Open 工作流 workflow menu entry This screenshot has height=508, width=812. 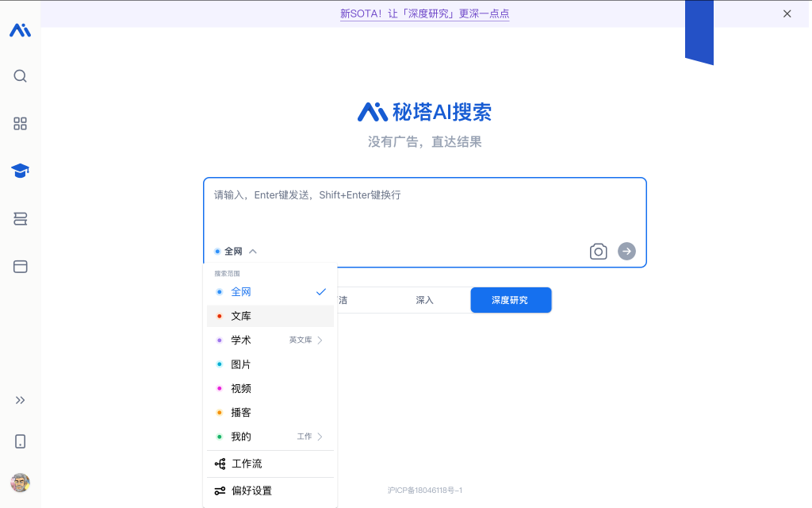click(270, 464)
